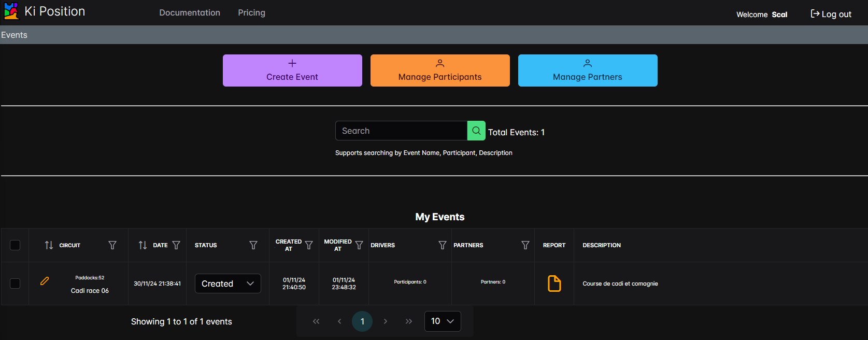Click the Date column filter funnel
The width and height of the screenshot is (868, 340).
[176, 245]
